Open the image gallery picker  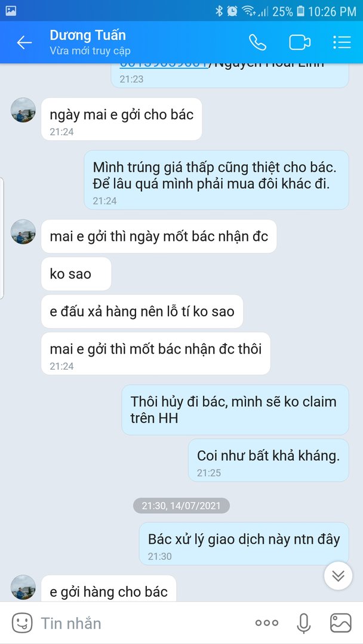341,623
